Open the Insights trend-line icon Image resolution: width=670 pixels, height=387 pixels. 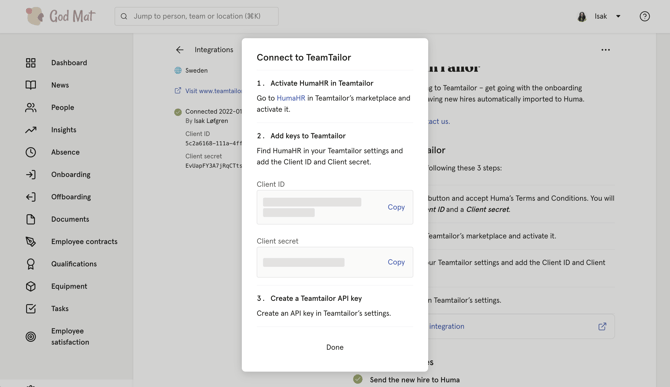(x=31, y=130)
